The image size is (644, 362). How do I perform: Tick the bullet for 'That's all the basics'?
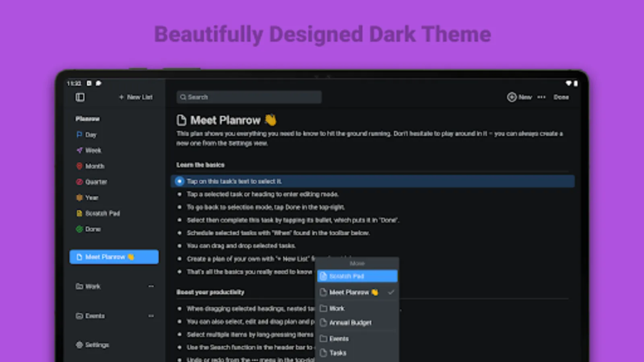coord(180,272)
